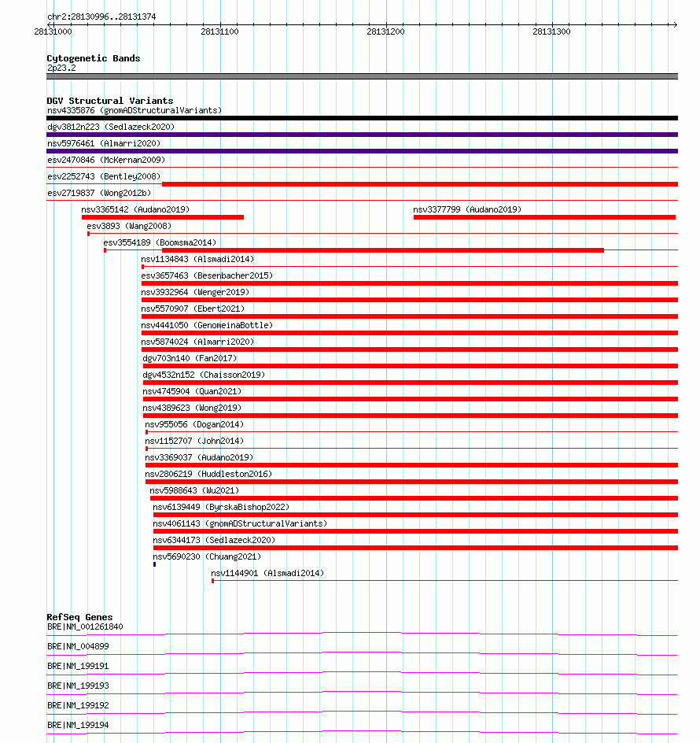
Task: Open BRE|NM_001261840 transcript
Action: tap(85, 627)
